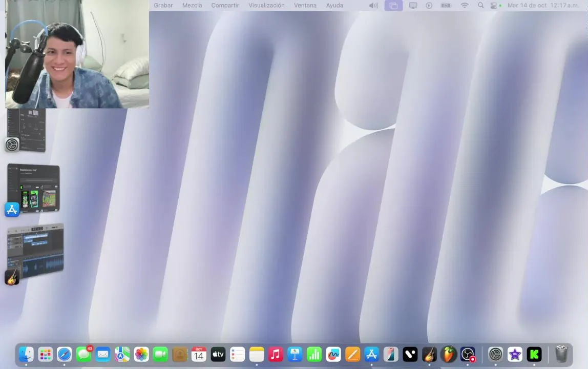Open the green K app icon
Screen dimensions: 588x369
[534, 354]
